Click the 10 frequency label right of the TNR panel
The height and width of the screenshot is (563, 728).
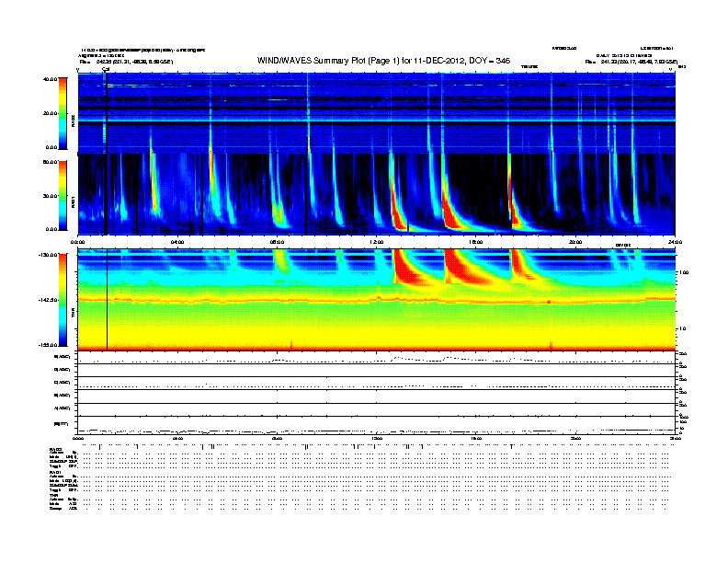tap(682, 329)
